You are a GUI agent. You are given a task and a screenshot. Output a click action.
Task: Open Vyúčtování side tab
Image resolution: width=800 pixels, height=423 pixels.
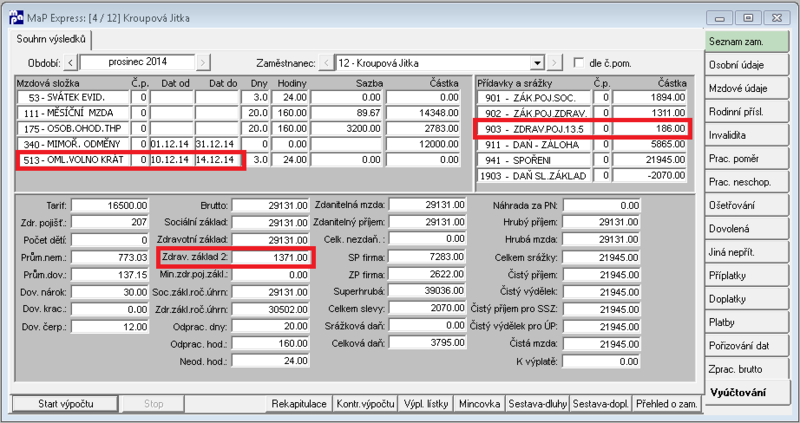746,393
